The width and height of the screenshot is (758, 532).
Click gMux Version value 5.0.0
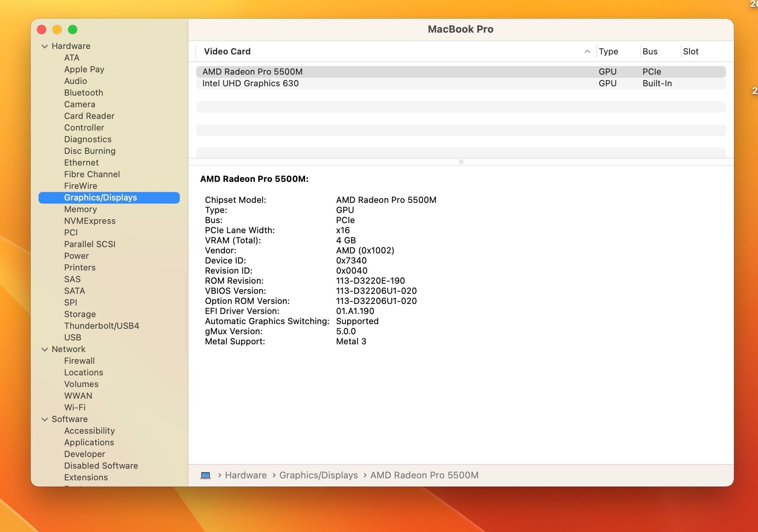(x=346, y=331)
